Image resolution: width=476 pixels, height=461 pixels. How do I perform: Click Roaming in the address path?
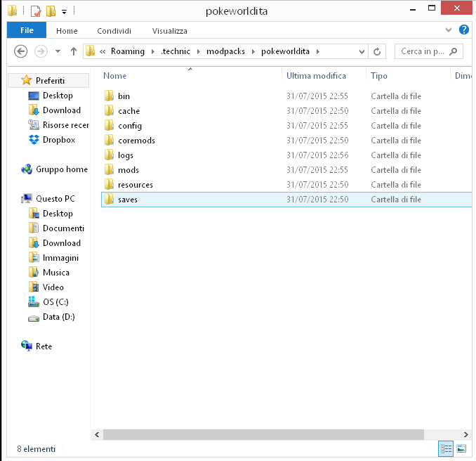click(x=128, y=51)
